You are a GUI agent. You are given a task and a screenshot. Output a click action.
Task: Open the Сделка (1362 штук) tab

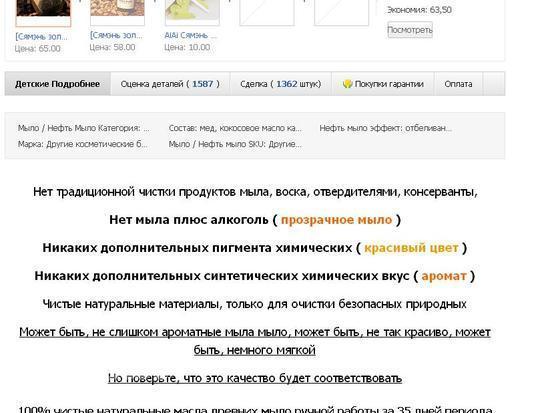pyautogui.click(x=281, y=84)
